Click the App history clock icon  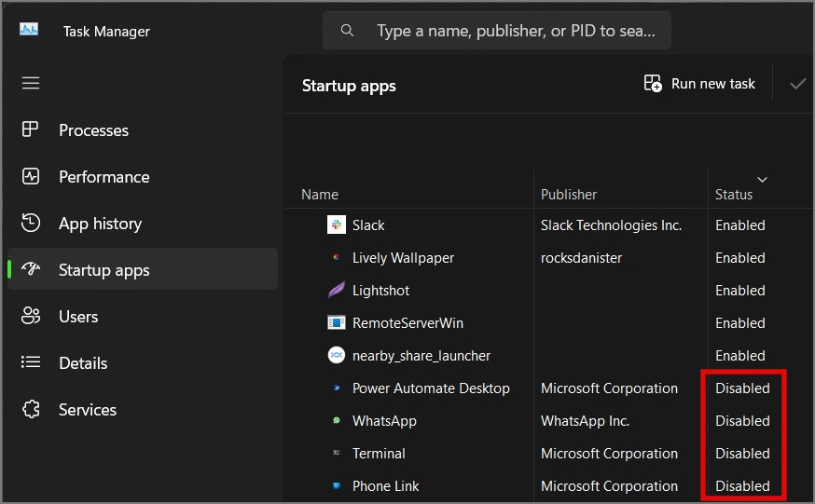click(31, 223)
